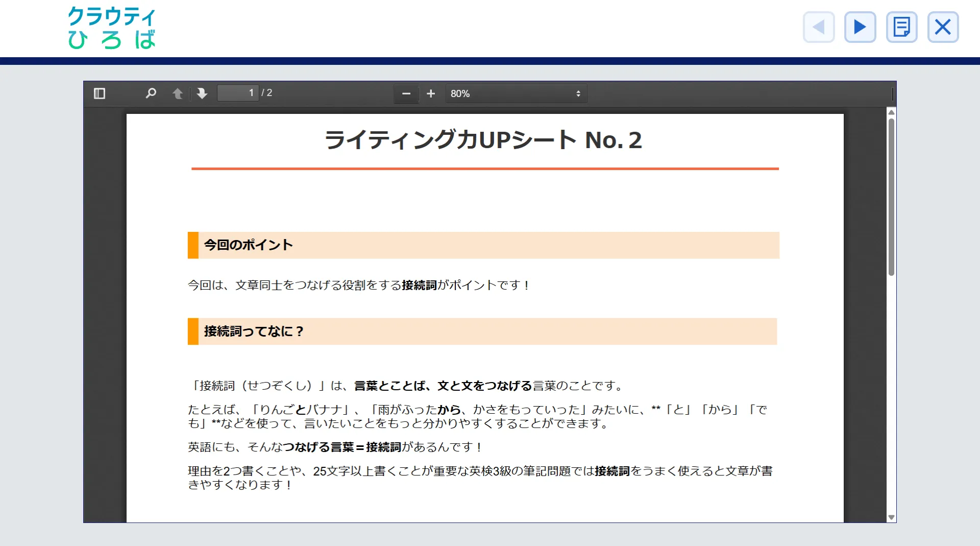This screenshot has height=546, width=980.
Task: Click the title ライティング力UPシート No. 2
Action: pyautogui.click(x=483, y=140)
